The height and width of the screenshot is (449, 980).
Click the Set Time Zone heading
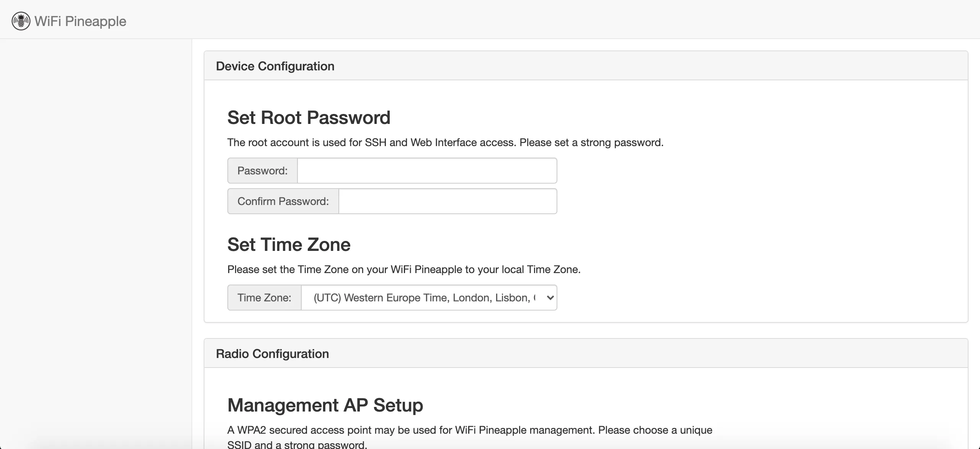point(289,244)
